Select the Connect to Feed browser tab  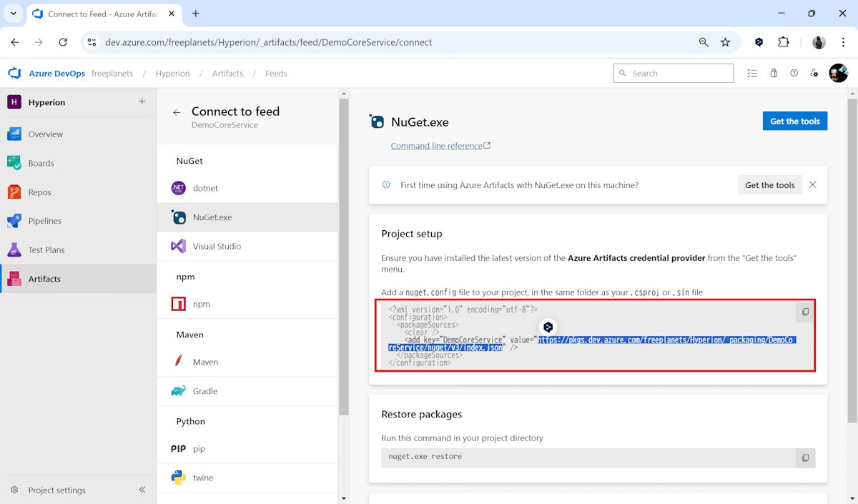(105, 14)
